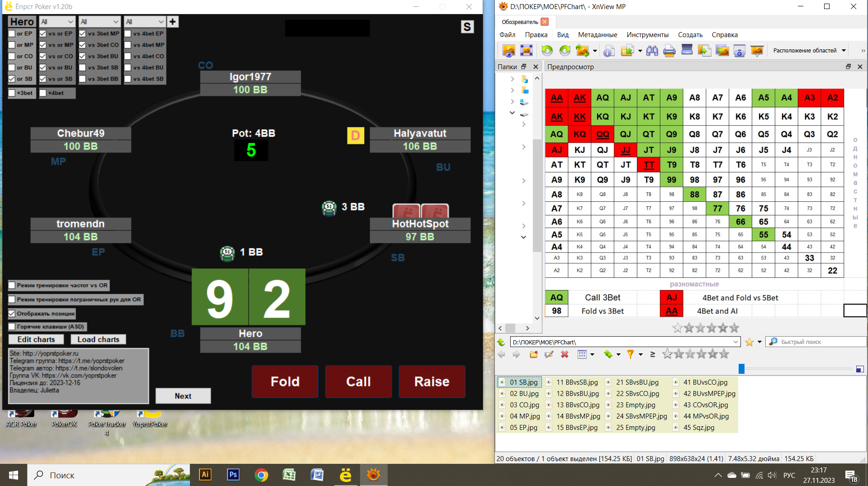Screen dimensions: 868x486
Task: Click the batch convert icon in XnView
Action: click(x=704, y=51)
